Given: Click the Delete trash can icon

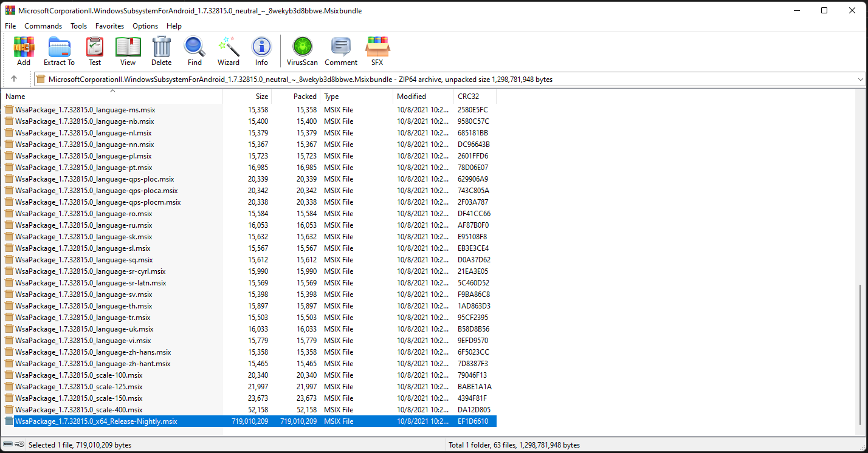Looking at the screenshot, I should coord(161,51).
